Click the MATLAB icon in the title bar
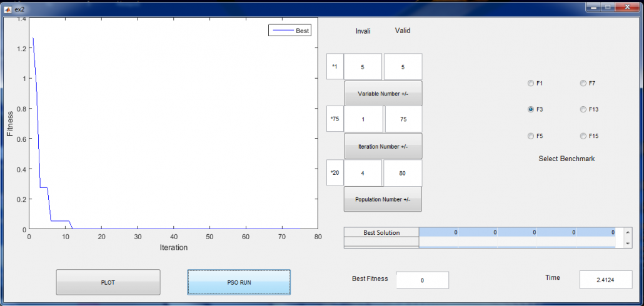The height and width of the screenshot is (306, 644). point(8,9)
